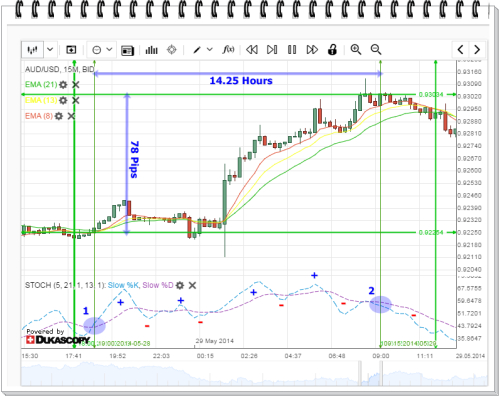Open EMA (21) settings gear
The image size is (500, 397).
pyautogui.click(x=63, y=85)
